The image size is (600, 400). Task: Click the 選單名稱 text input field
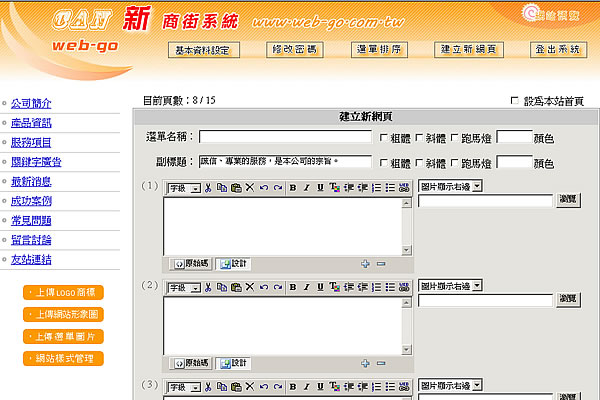point(285,137)
